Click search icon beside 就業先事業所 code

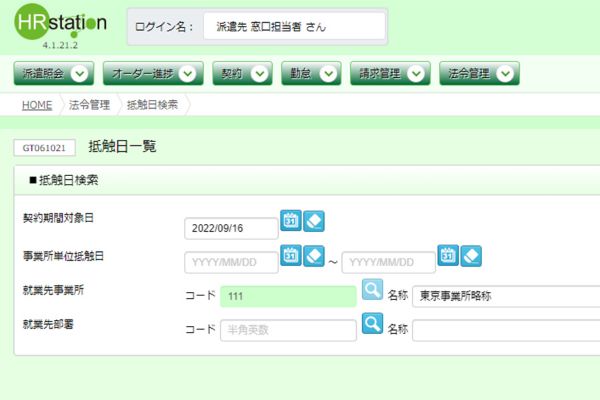click(372, 290)
